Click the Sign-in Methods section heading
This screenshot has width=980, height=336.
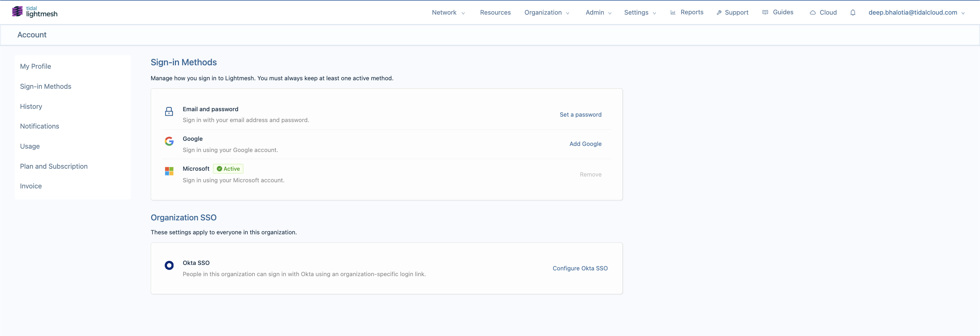point(184,62)
